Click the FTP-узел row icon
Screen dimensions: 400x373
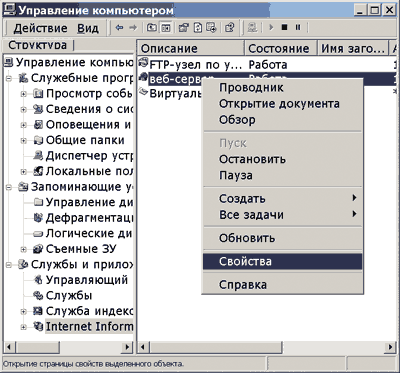pos(144,63)
